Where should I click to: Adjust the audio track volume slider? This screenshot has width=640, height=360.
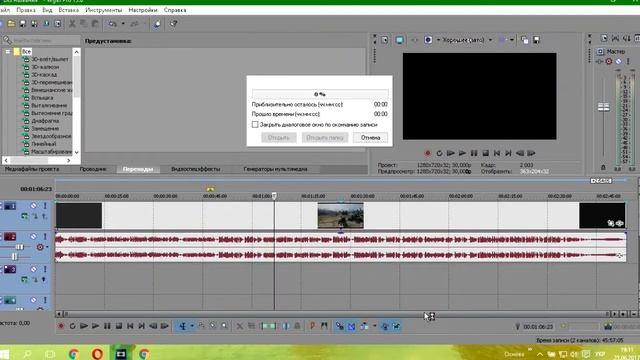20,247
